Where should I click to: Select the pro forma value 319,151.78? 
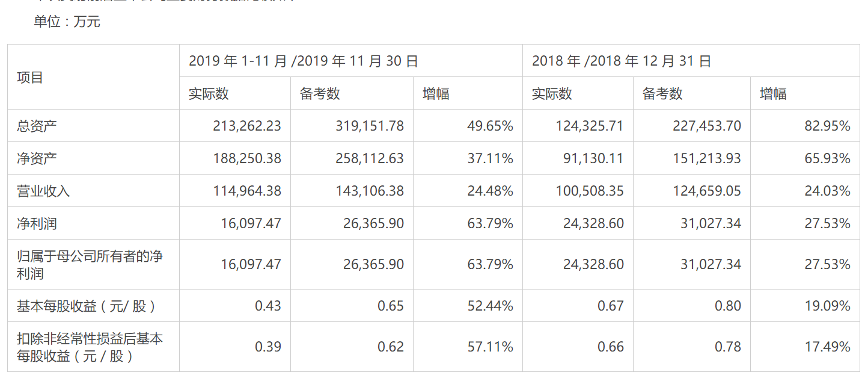coord(370,126)
